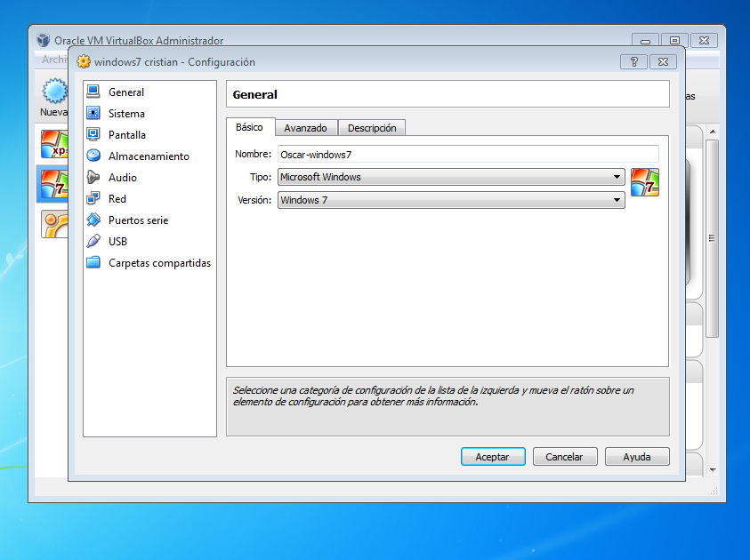
Task: Select Audio text in category list
Action: (123, 177)
